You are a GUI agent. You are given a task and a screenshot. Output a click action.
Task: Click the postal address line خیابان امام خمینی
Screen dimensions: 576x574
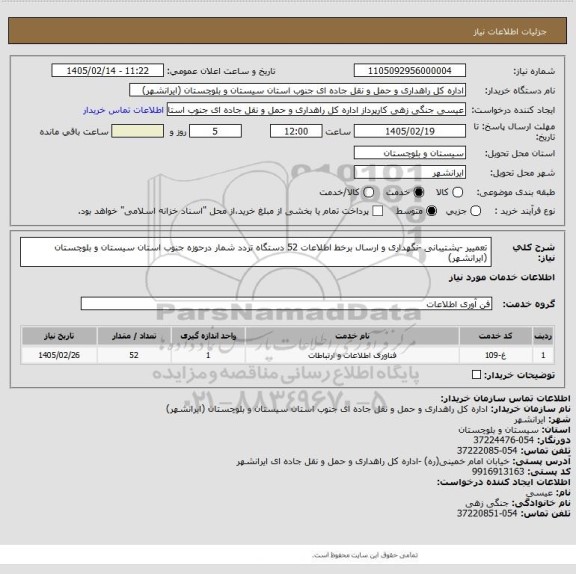click(373, 461)
